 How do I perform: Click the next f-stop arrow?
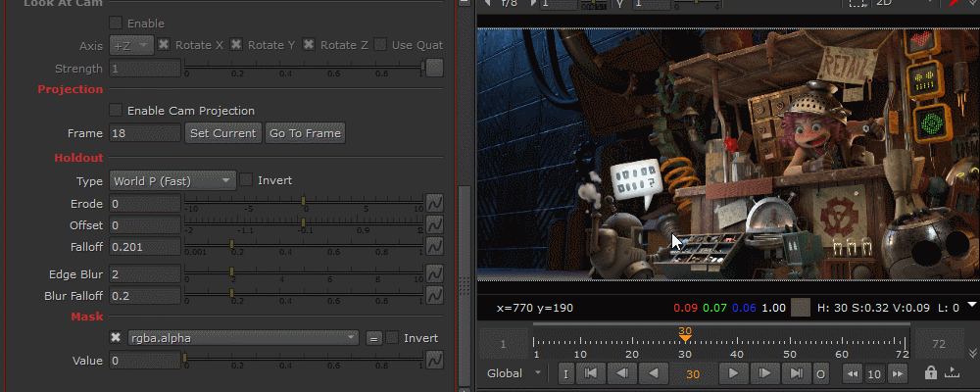click(533, 3)
